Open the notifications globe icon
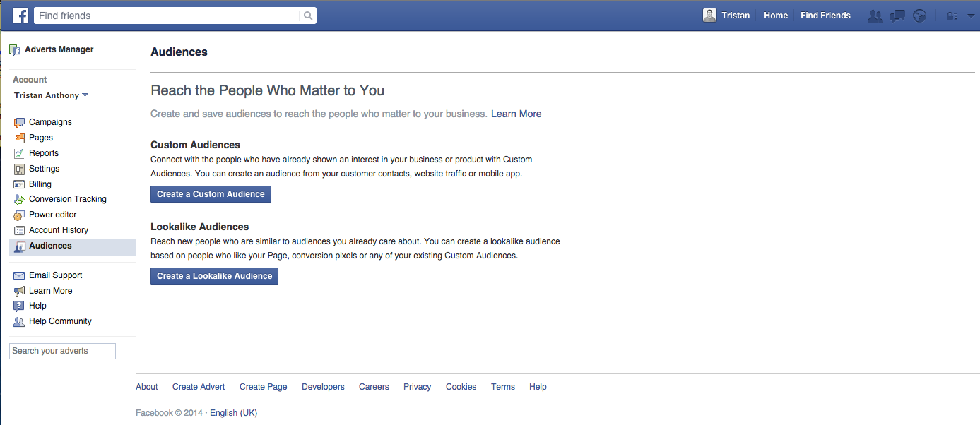 click(919, 16)
